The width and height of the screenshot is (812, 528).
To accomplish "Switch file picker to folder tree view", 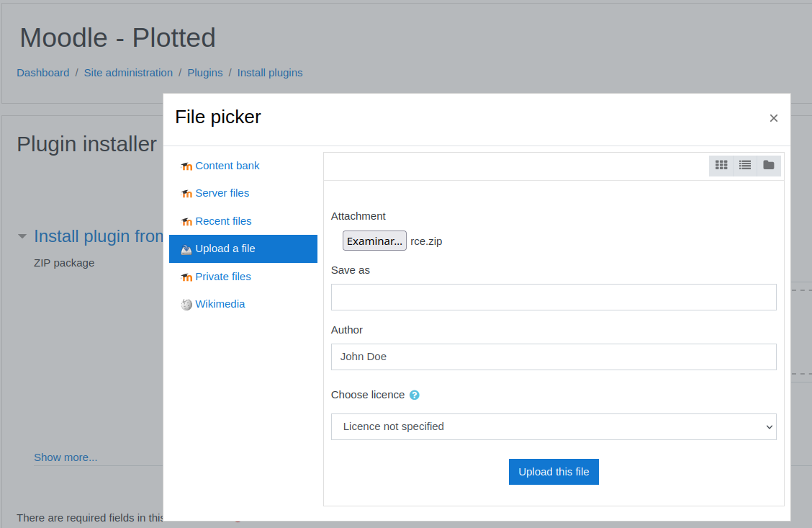I will [769, 165].
